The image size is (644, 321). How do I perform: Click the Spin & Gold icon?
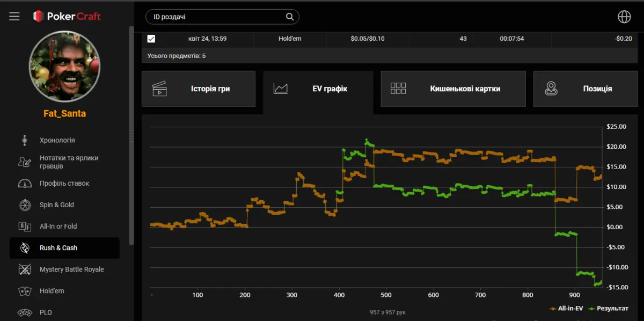(25, 205)
